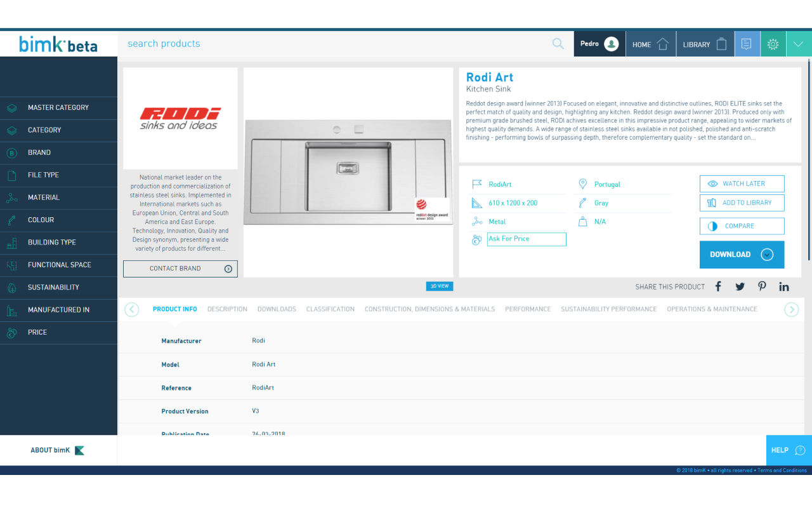This screenshot has height=508, width=812.
Task: Open Price filter in sidebar
Action: [x=58, y=333]
